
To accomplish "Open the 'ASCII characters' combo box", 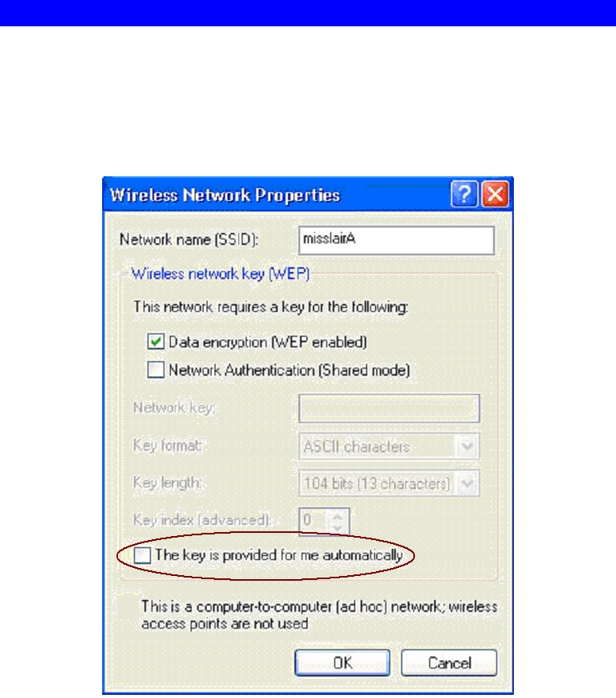I will coord(389,446).
